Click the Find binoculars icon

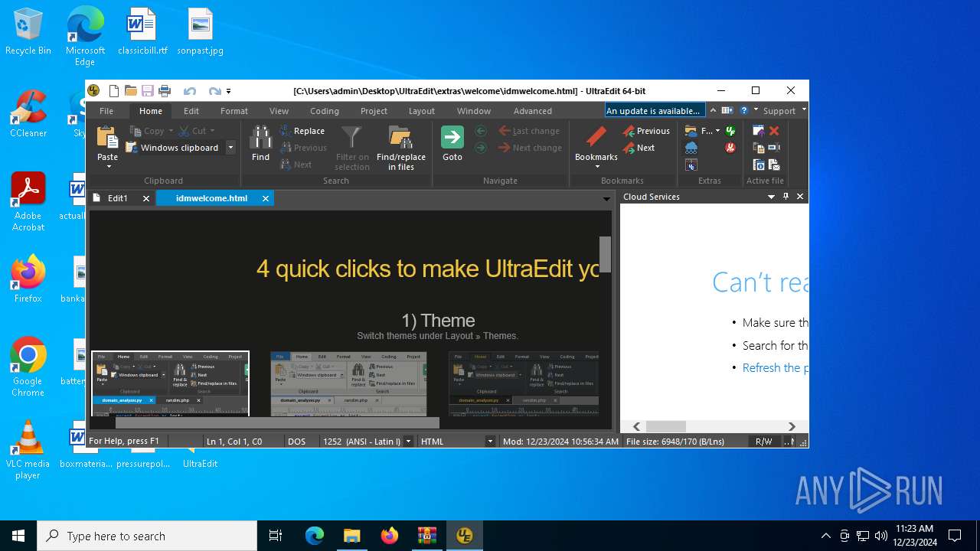260,137
